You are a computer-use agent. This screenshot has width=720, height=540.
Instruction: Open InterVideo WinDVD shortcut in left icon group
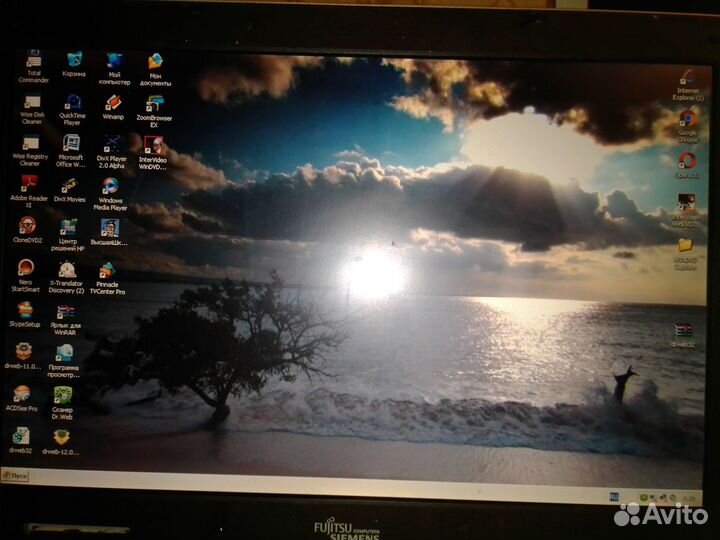(153, 153)
